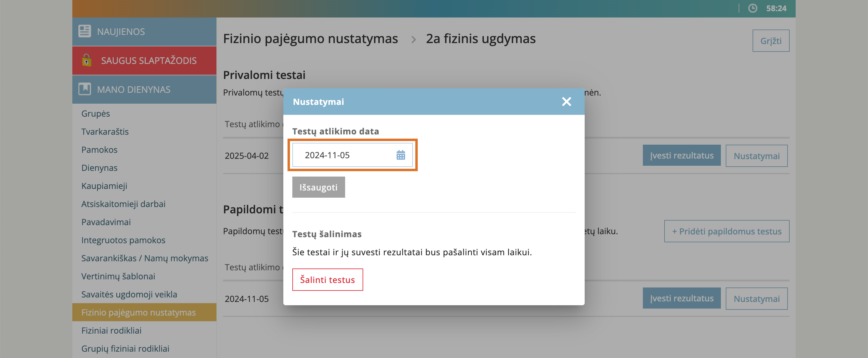Viewport: 868px width, 358px height.
Task: Click the red Šalinti testus button
Action: click(327, 280)
